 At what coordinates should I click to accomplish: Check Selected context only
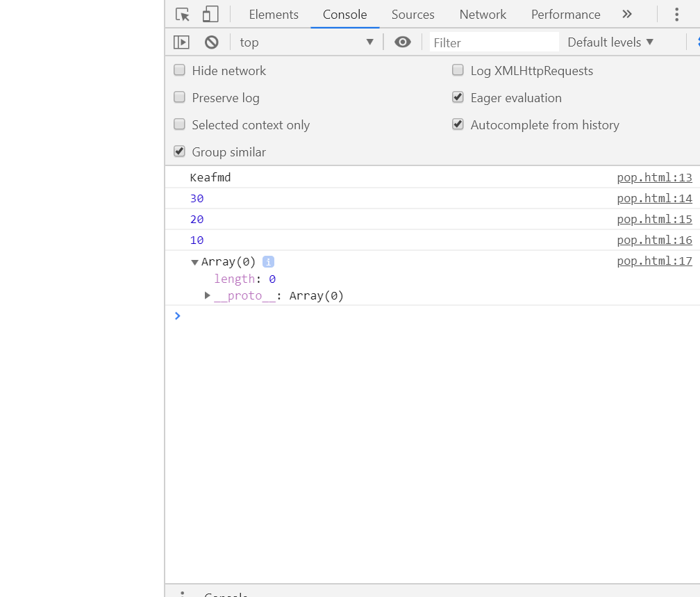pos(179,124)
